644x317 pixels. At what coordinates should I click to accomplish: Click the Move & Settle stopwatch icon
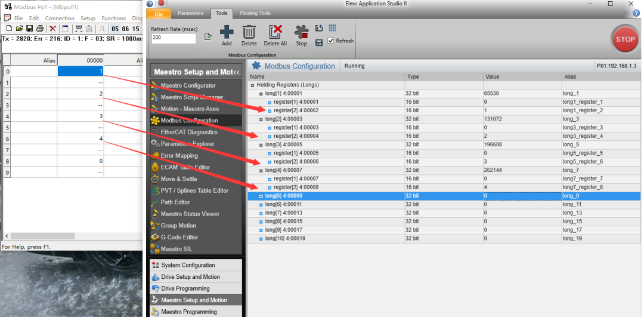coord(155,179)
